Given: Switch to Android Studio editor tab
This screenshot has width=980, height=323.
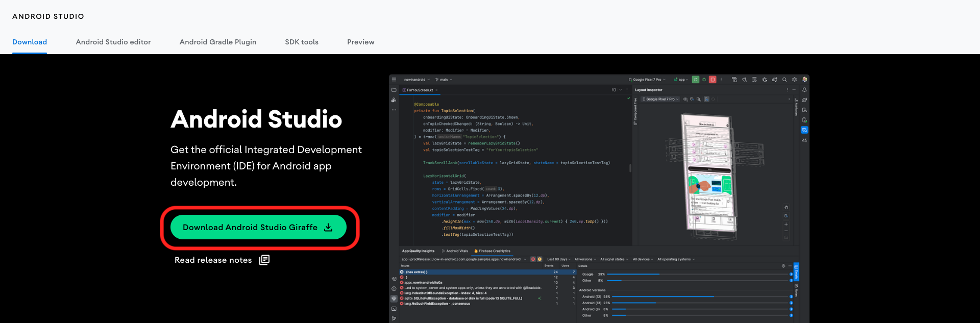Looking at the screenshot, I should click(113, 42).
